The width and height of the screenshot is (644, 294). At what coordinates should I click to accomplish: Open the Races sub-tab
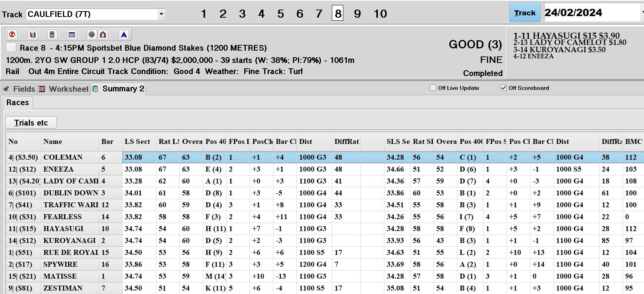pyautogui.click(x=18, y=102)
